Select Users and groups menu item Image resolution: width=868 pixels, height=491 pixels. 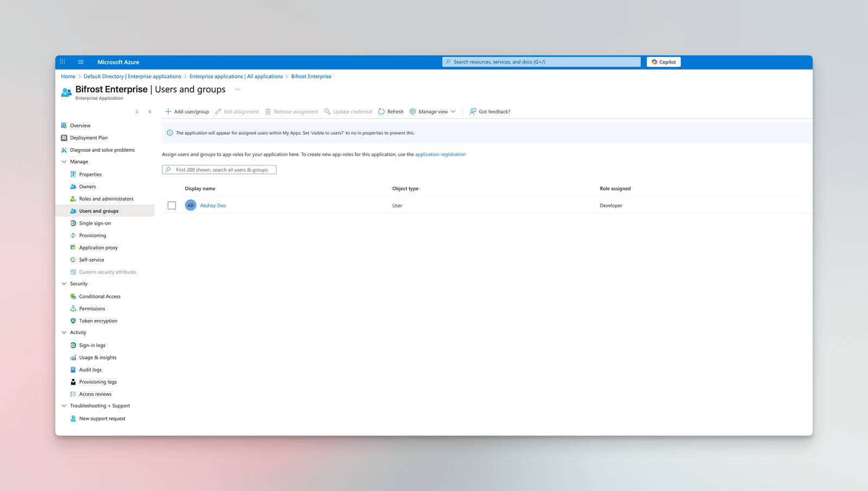[105, 211]
